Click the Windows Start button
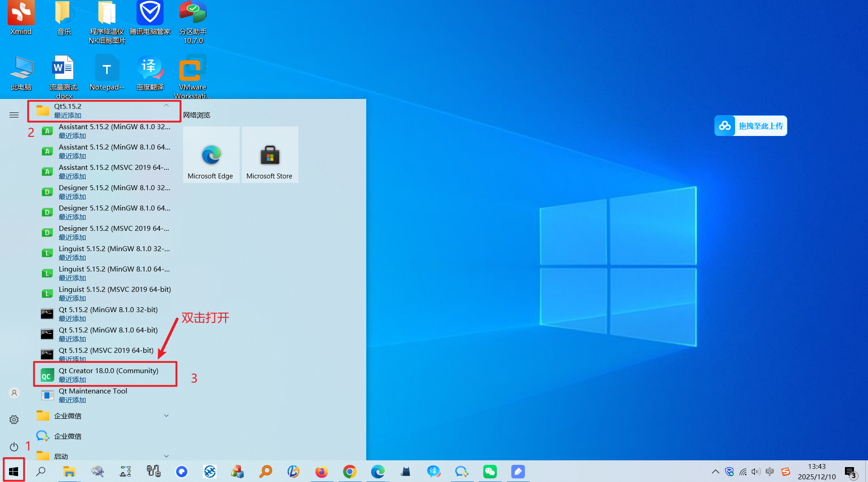The width and height of the screenshot is (868, 482). click(14, 471)
